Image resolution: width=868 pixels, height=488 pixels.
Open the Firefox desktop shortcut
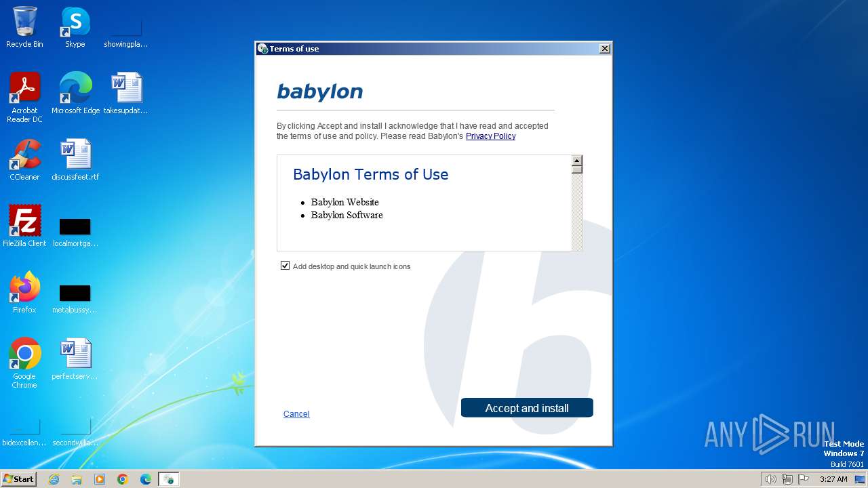coord(24,292)
